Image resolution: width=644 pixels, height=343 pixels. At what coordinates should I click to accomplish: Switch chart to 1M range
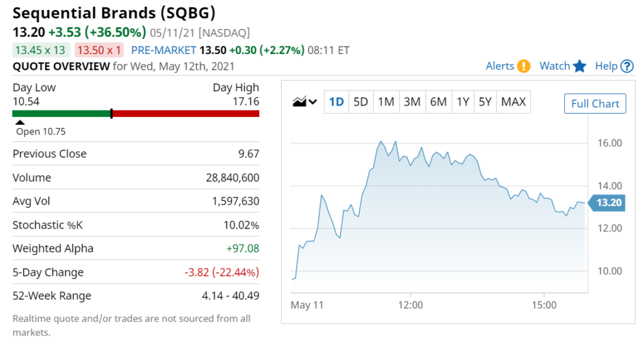386,102
